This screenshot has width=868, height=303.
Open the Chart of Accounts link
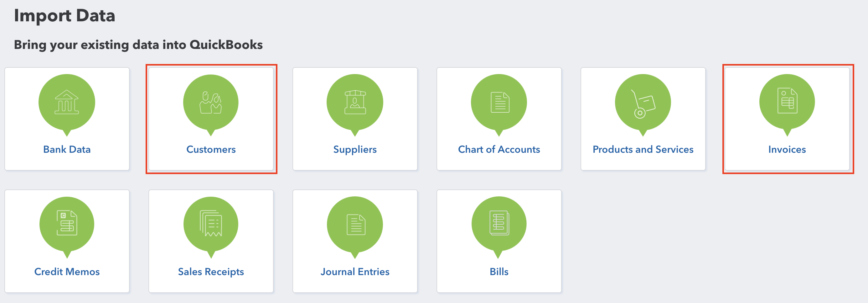coord(499,149)
